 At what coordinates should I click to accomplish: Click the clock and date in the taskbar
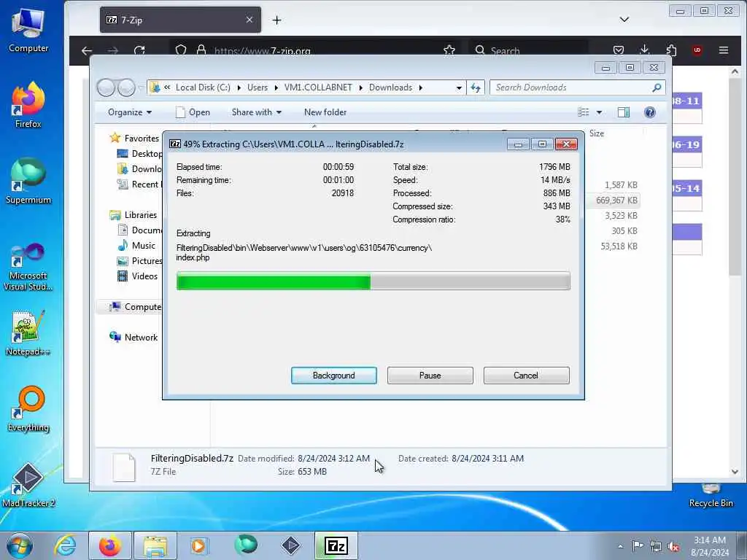[710, 546]
